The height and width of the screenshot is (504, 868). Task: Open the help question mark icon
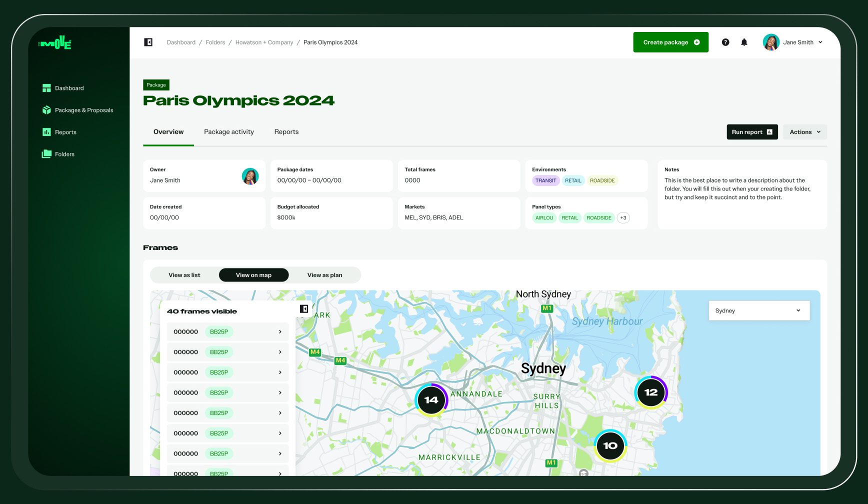pos(725,42)
